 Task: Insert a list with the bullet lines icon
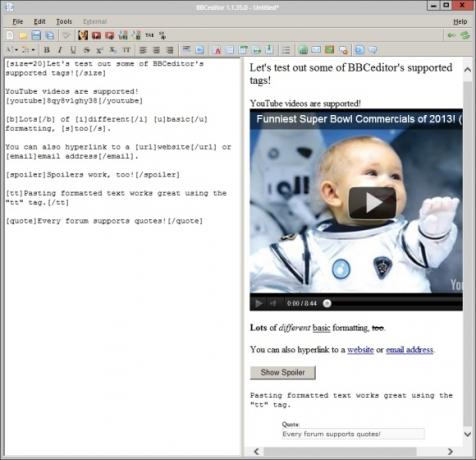(286, 50)
